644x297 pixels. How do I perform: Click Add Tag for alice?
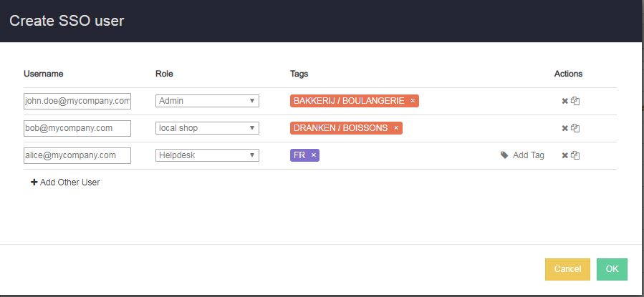tap(522, 155)
